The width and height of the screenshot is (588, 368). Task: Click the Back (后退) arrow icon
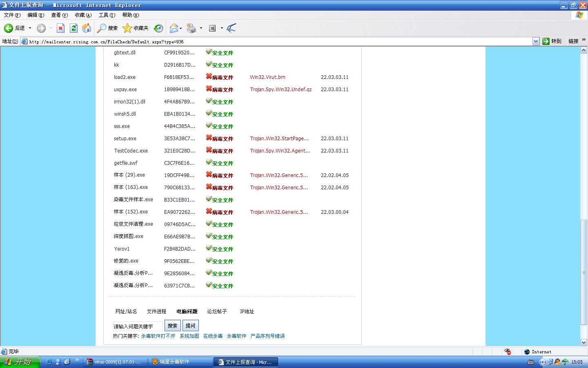click(x=9, y=28)
